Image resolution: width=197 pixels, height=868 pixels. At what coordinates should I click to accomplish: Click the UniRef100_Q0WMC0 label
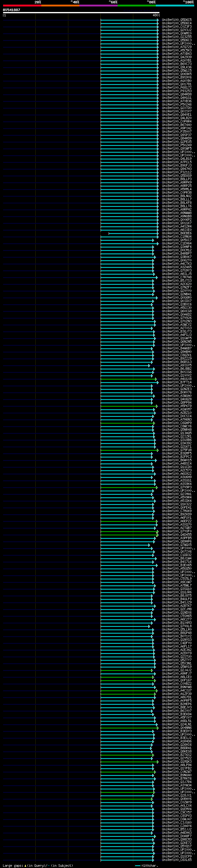click(177, 33)
